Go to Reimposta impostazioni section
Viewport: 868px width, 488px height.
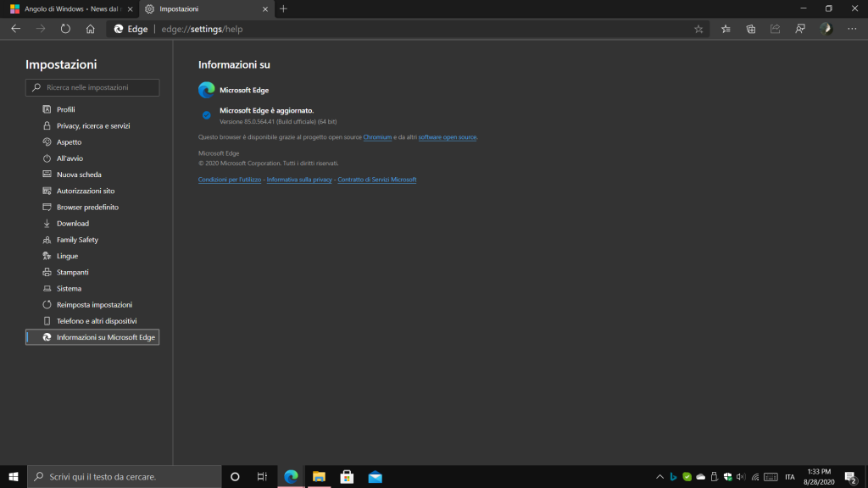pyautogui.click(x=94, y=305)
